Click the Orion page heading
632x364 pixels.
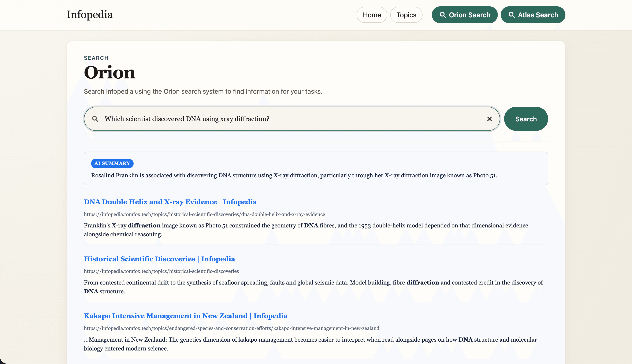pyautogui.click(x=109, y=73)
